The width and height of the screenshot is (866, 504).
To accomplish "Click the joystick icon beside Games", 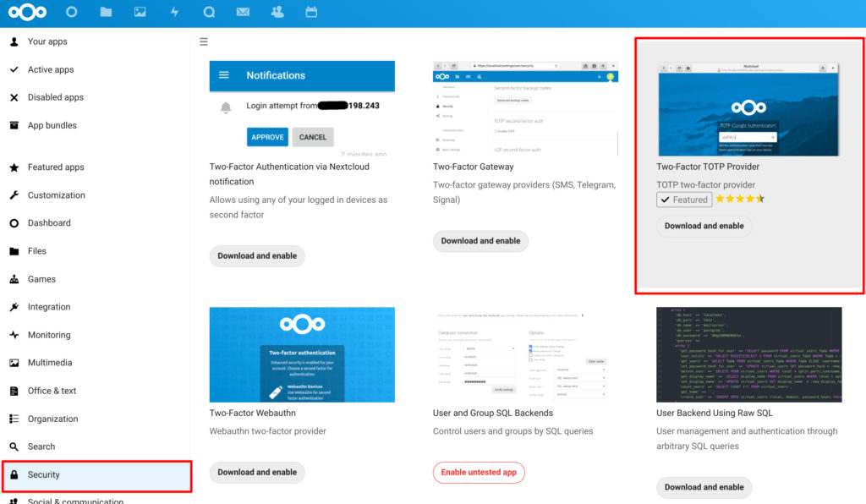I will [14, 279].
